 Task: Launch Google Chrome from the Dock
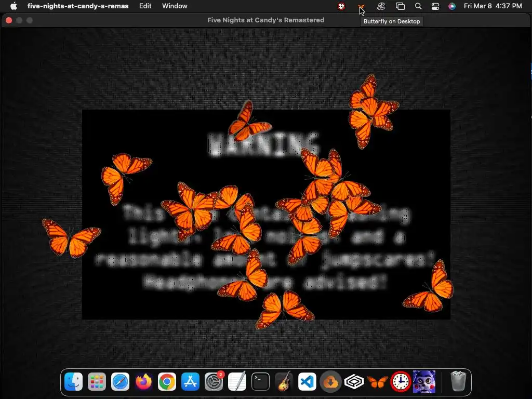click(x=167, y=382)
